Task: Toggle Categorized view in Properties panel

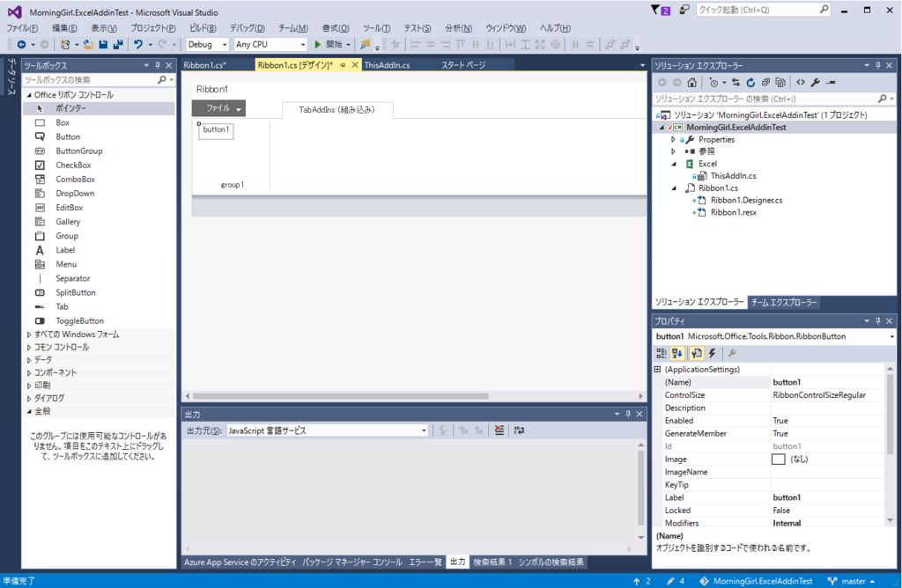Action: point(662,354)
